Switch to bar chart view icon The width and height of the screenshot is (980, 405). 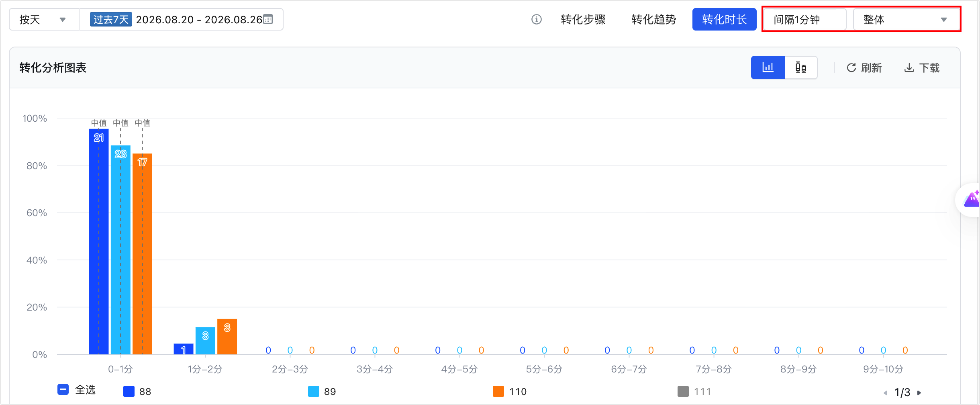tap(768, 67)
